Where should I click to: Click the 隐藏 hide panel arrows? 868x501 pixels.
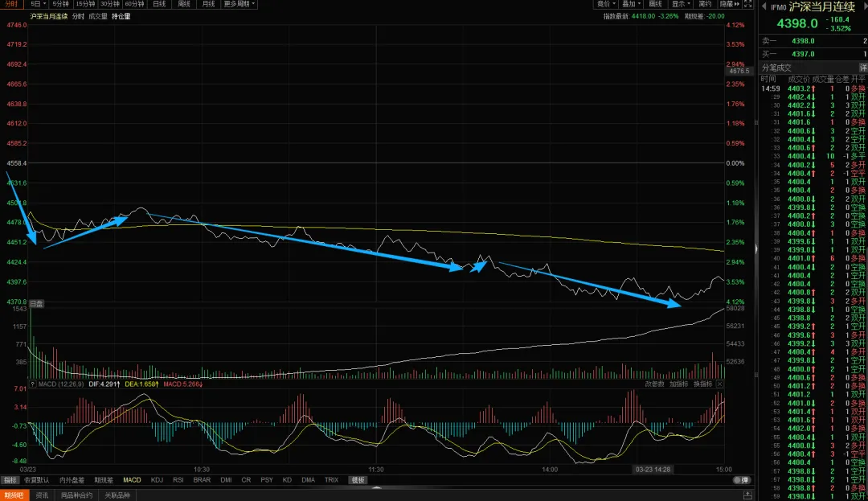click(x=730, y=4)
